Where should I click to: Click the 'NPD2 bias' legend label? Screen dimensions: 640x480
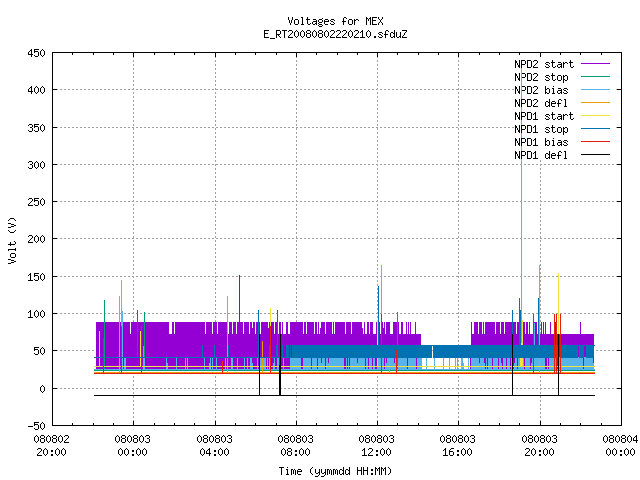point(541,90)
